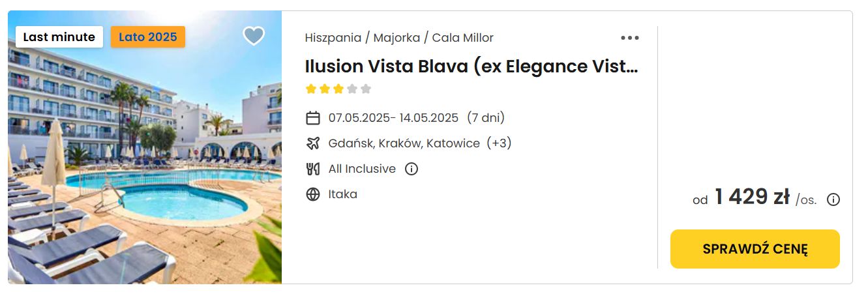Click the 07.05.2025- 14.05.2025 date range
868x294 pixels.
[393, 118]
